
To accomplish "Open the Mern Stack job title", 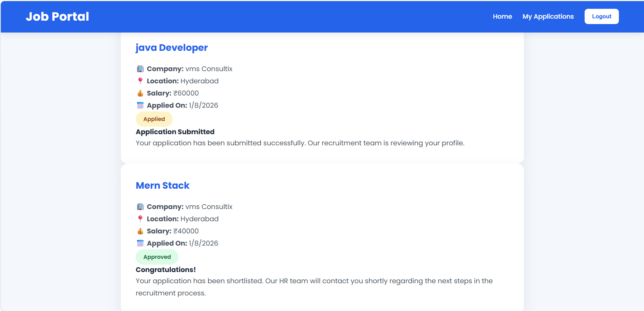I will click(163, 185).
